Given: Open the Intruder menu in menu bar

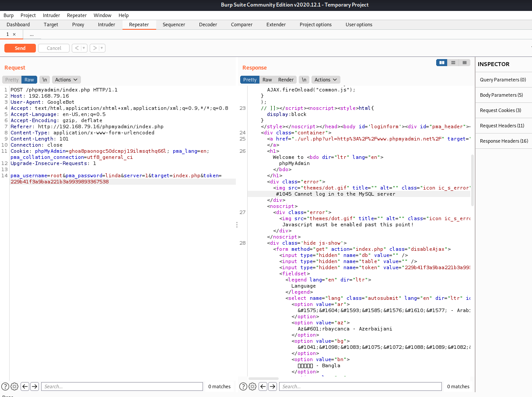Looking at the screenshot, I should [51, 15].
